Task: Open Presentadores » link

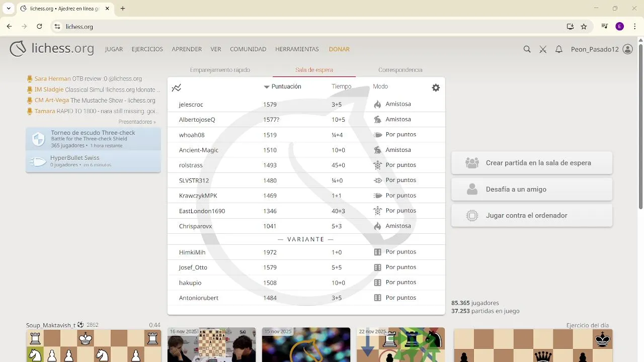Action: (137, 122)
